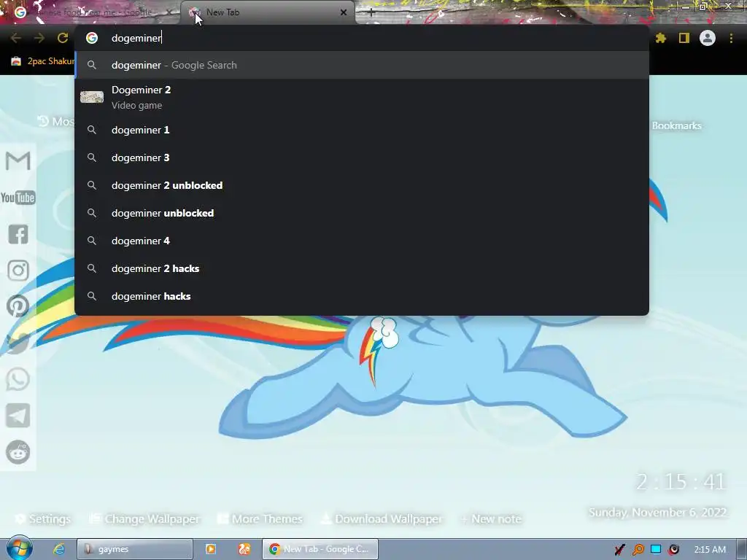Screen dimensions: 747x560
Task: Launch Internet Explorer from the taskbar
Action: (59, 549)
